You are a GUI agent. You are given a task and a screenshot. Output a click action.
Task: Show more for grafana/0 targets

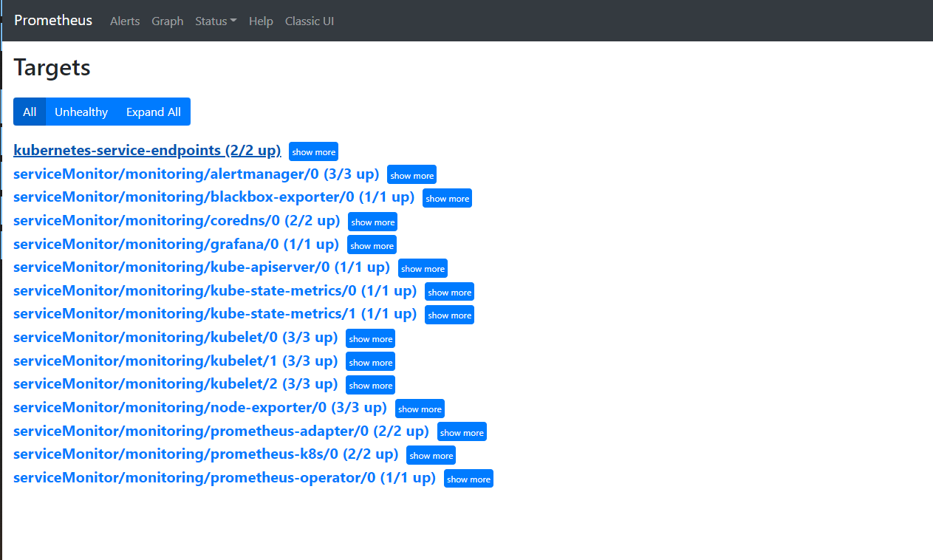click(372, 245)
